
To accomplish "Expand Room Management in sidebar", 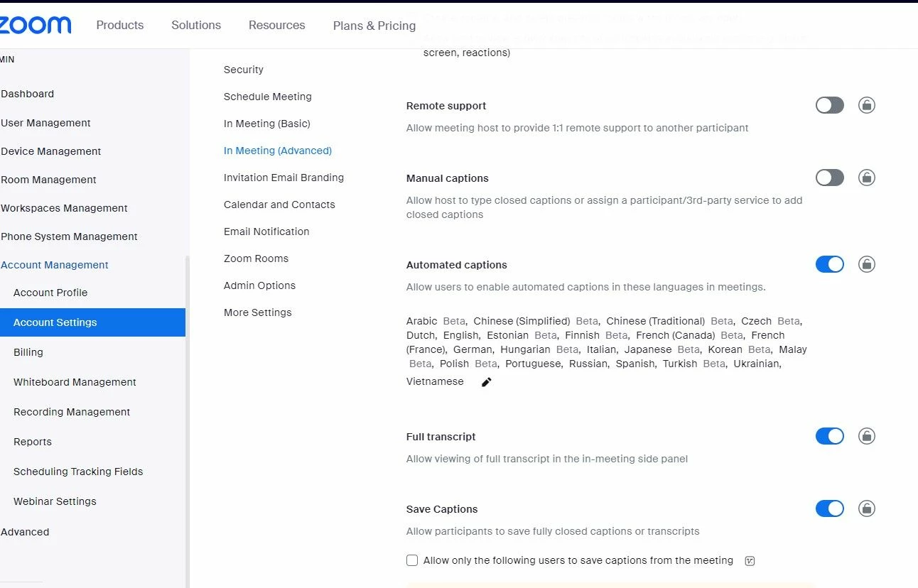I will click(48, 180).
